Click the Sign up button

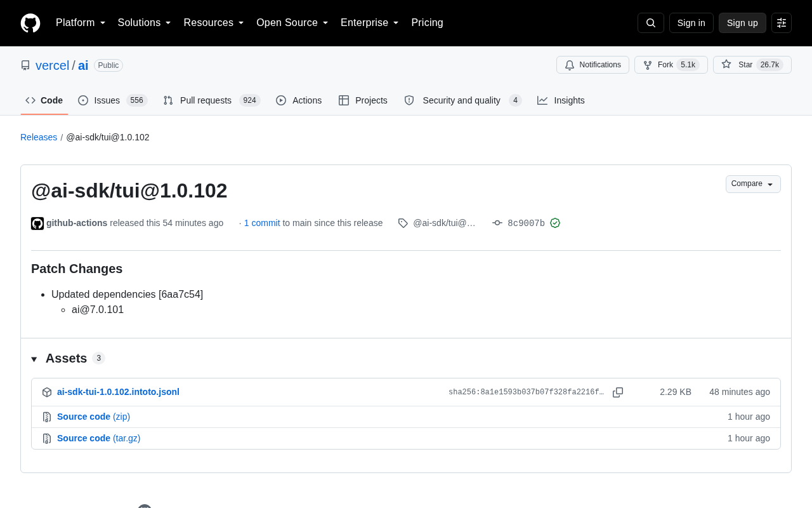pyautogui.click(x=742, y=23)
